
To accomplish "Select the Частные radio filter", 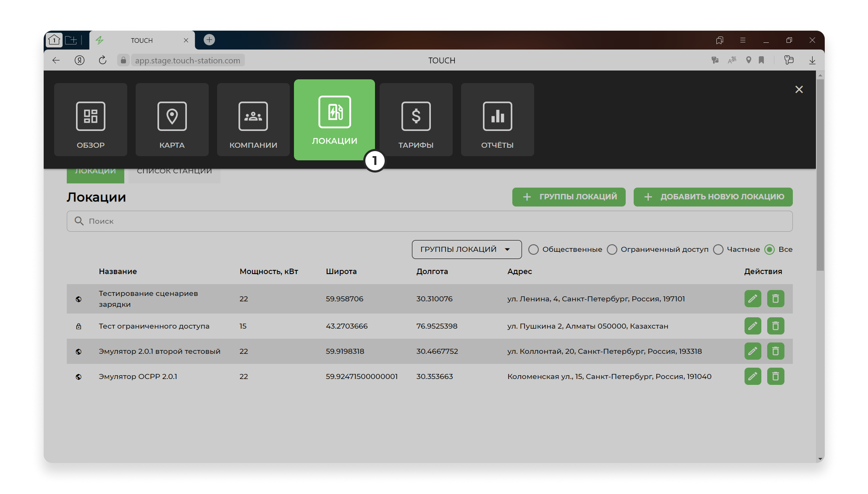I will tap(718, 250).
